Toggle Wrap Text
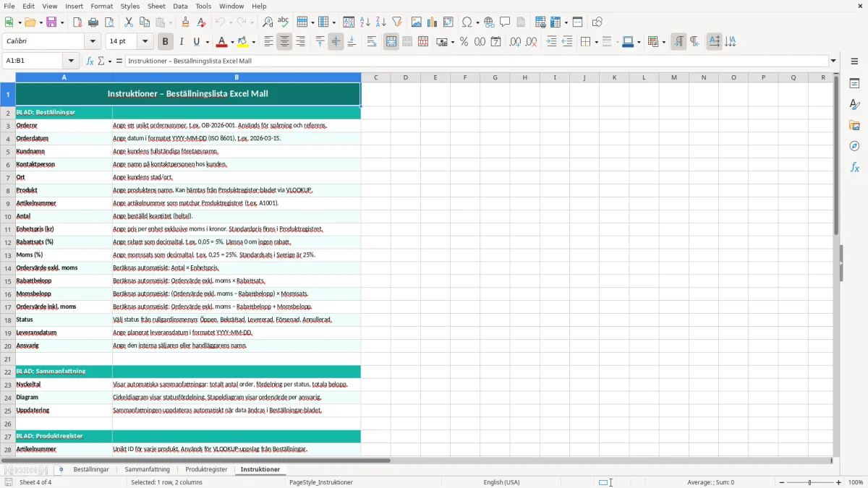868x488 pixels. (x=372, y=42)
